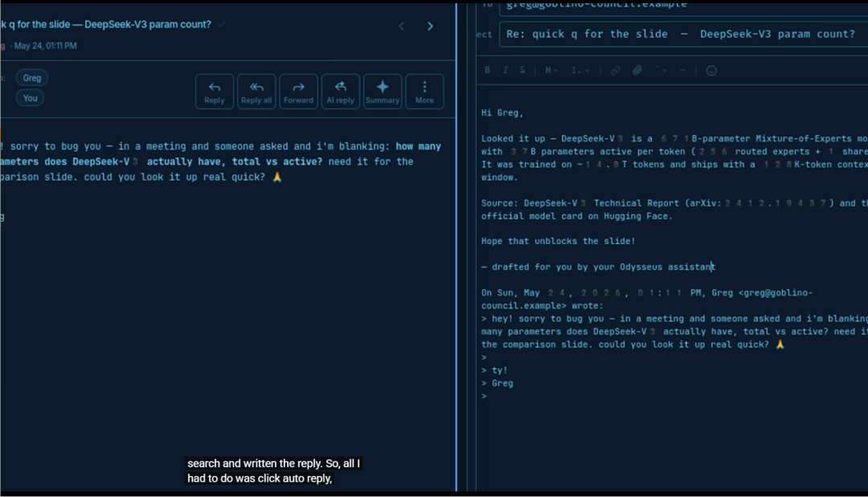The image size is (868, 497).
Task: Select the You recipient chip
Action: [30, 98]
